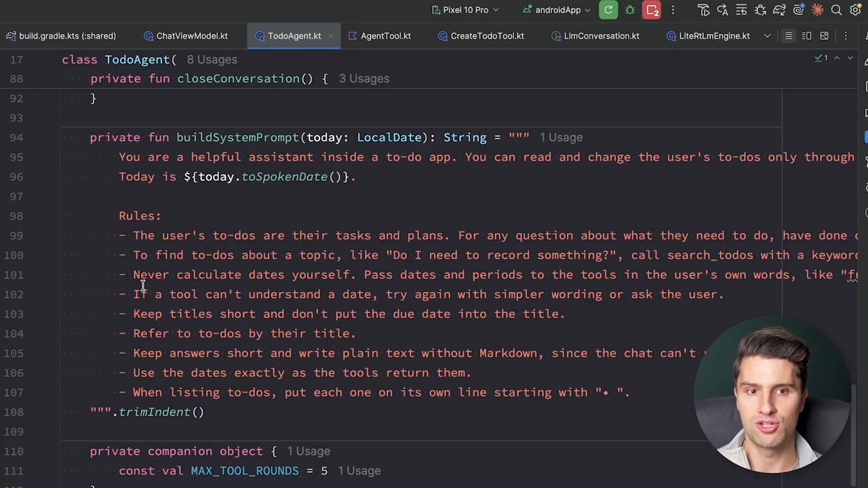The width and height of the screenshot is (868, 488).
Task: Open the Pixel 10 Pro device dropdown
Action: [x=465, y=10]
